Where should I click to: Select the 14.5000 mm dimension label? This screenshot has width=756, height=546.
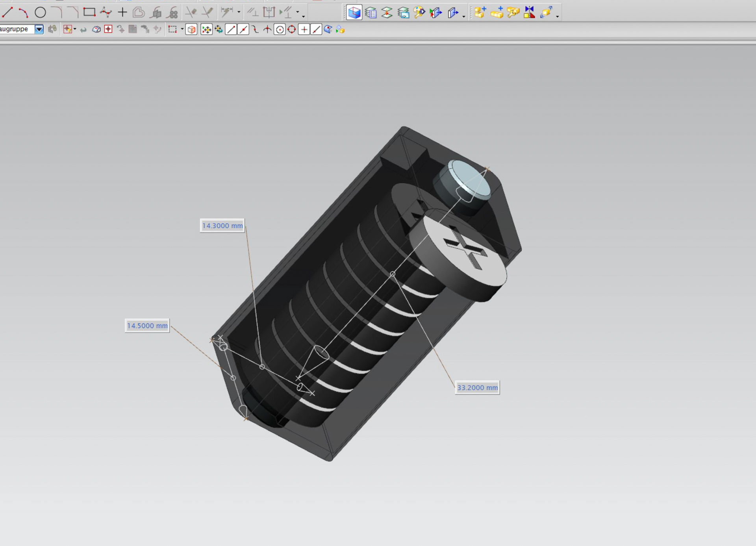point(147,326)
